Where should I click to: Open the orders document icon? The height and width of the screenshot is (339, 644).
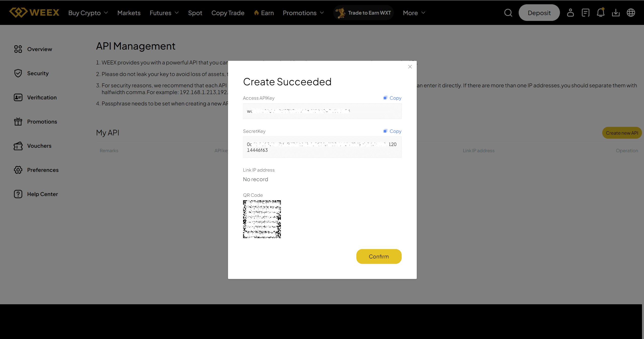tap(585, 13)
